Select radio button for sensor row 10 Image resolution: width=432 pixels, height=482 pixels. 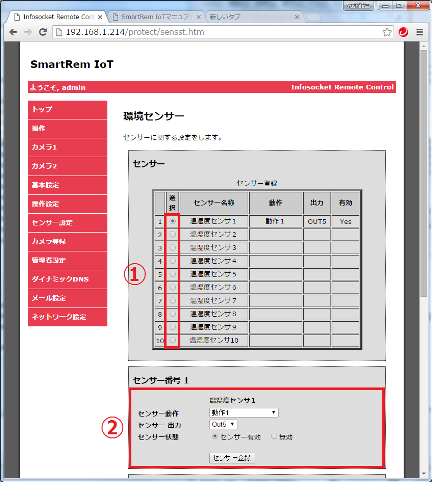click(x=172, y=340)
